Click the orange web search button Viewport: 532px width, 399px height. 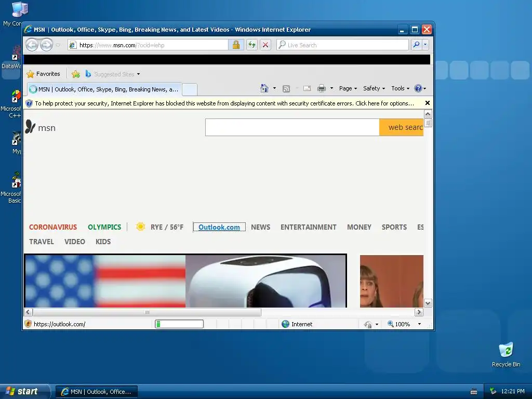402,127
